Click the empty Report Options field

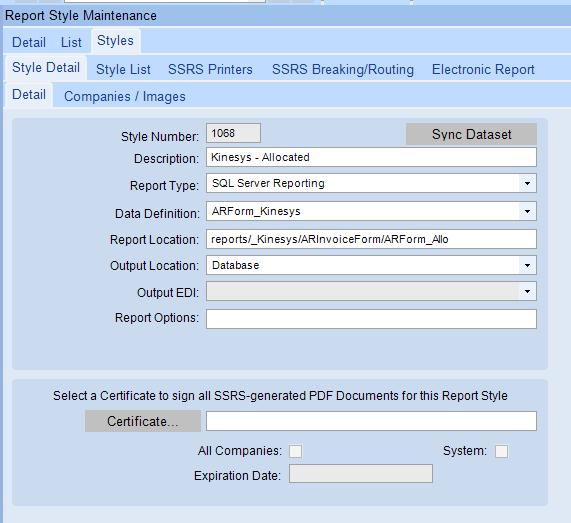click(x=371, y=319)
